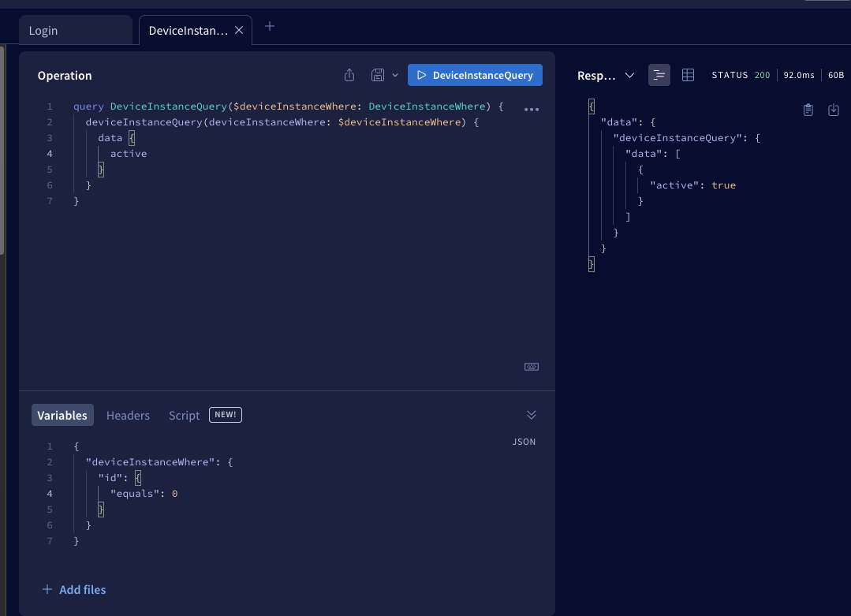Select the Variables tab
Screen dimensions: 851x616
click(62, 415)
